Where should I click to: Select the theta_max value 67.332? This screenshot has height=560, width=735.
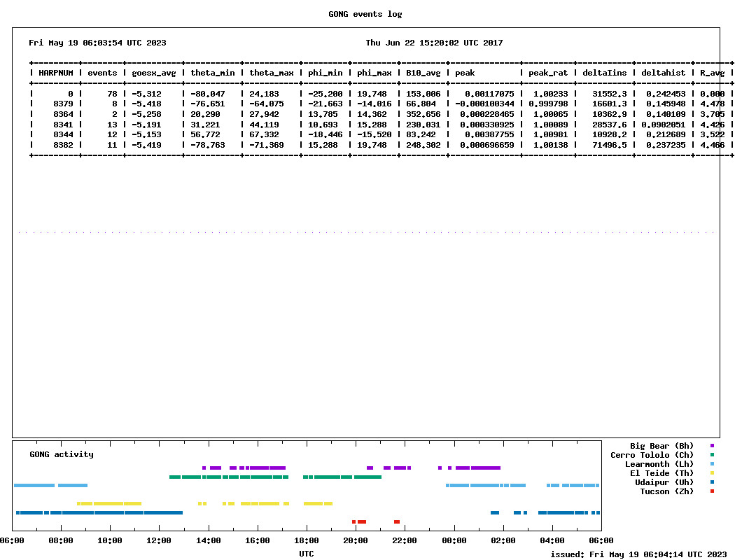[x=264, y=134]
